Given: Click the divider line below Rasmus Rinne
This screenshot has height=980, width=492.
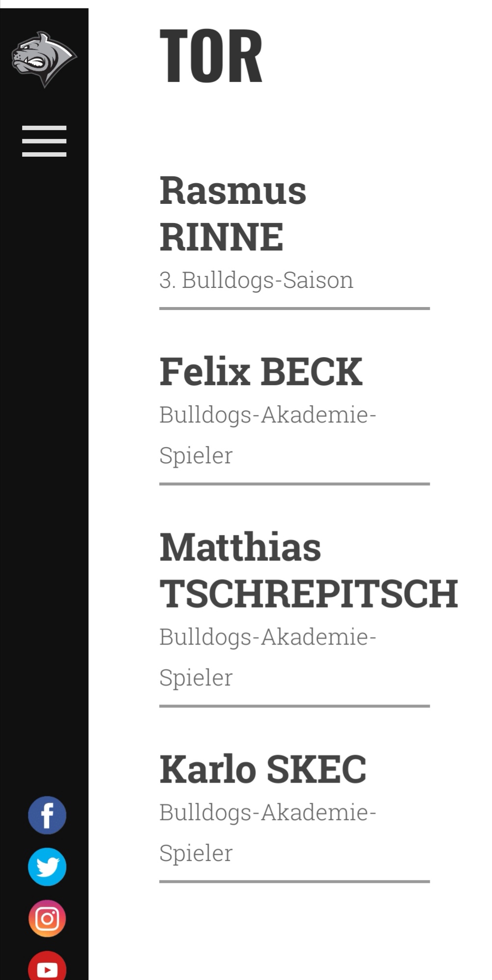Looking at the screenshot, I should pos(295,308).
